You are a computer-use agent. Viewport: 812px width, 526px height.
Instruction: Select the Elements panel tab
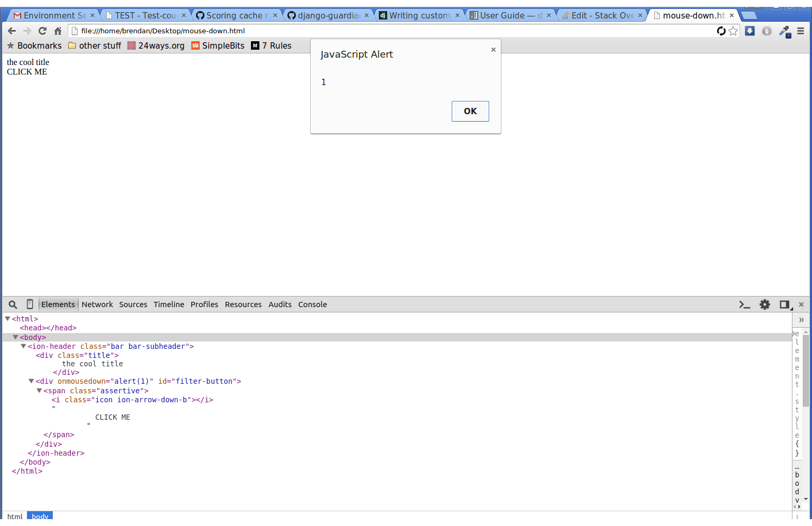tap(58, 304)
